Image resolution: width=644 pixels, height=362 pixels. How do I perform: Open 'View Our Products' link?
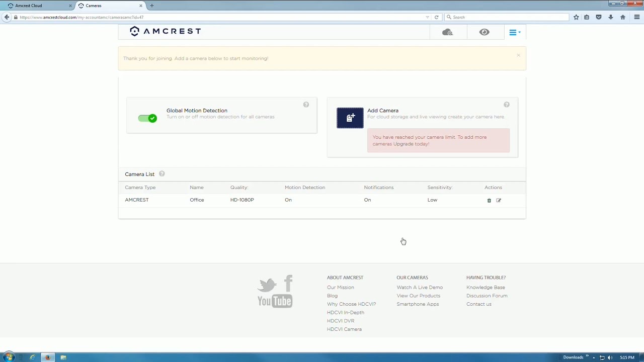pos(418,296)
